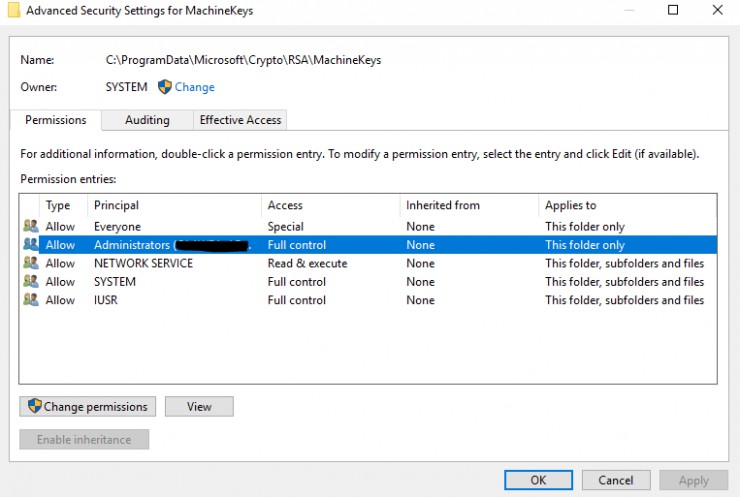Click the user group icon beside Everyone
The image size is (740, 497).
tap(31, 226)
